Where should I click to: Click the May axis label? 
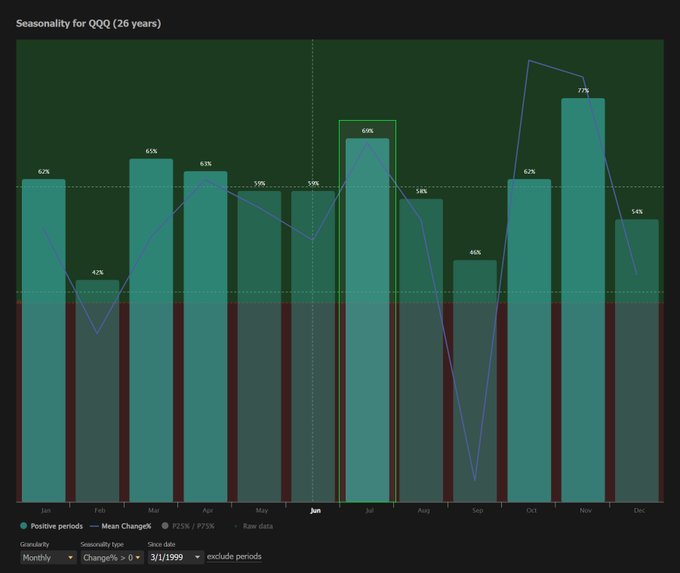[x=262, y=511]
